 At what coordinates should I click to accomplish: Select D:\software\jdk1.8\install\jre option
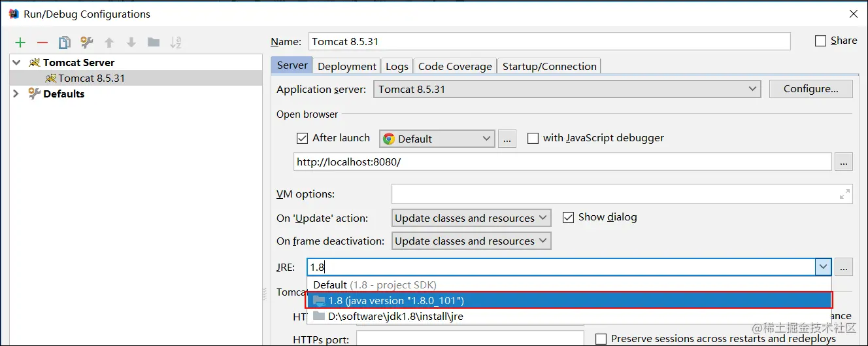point(569,316)
